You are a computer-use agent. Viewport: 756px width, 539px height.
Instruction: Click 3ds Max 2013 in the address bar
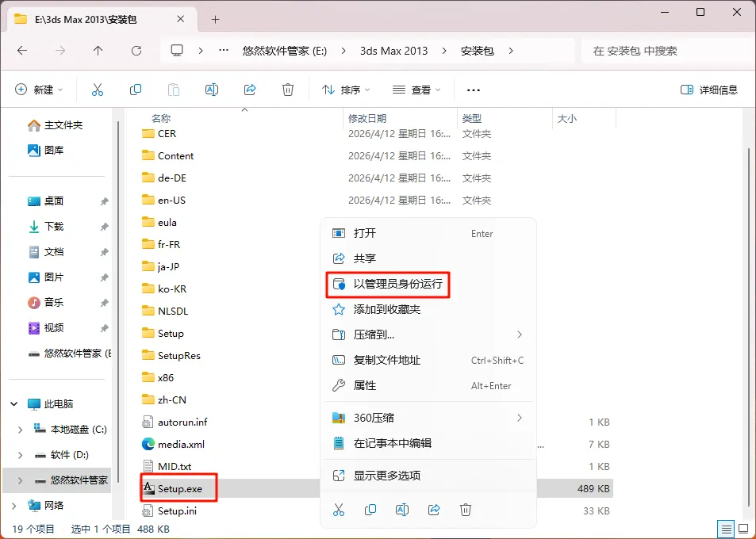[394, 51]
